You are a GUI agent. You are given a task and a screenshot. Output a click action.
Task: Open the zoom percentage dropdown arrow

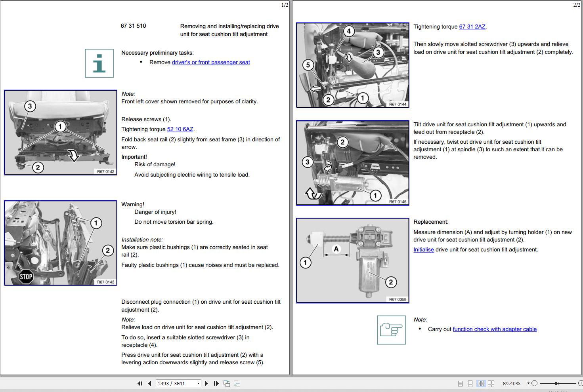pos(528,383)
